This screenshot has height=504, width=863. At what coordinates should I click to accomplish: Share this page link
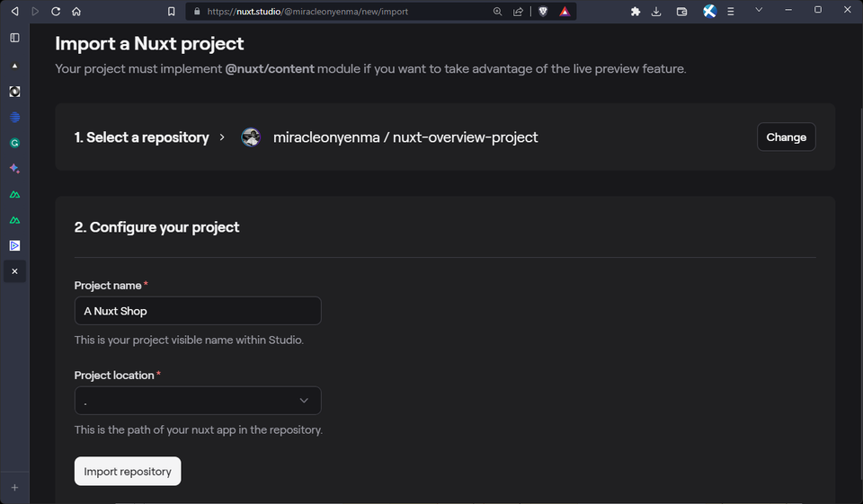(518, 11)
